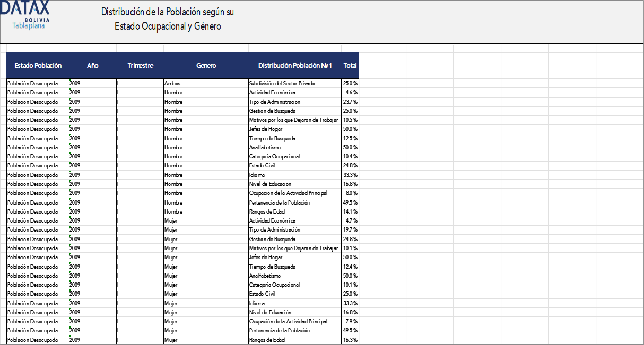
Task: Click the 10.5 % total cell
Action: pos(350,120)
